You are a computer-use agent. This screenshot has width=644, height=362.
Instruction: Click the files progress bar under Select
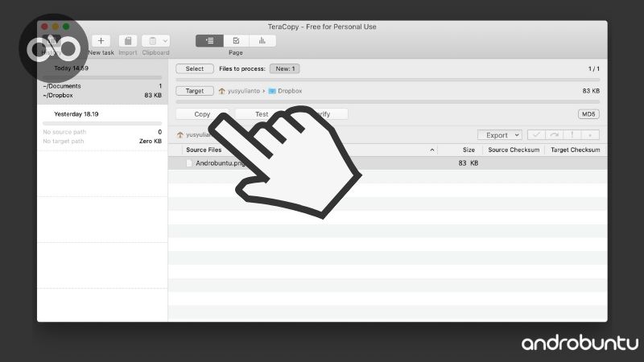pos(388,80)
